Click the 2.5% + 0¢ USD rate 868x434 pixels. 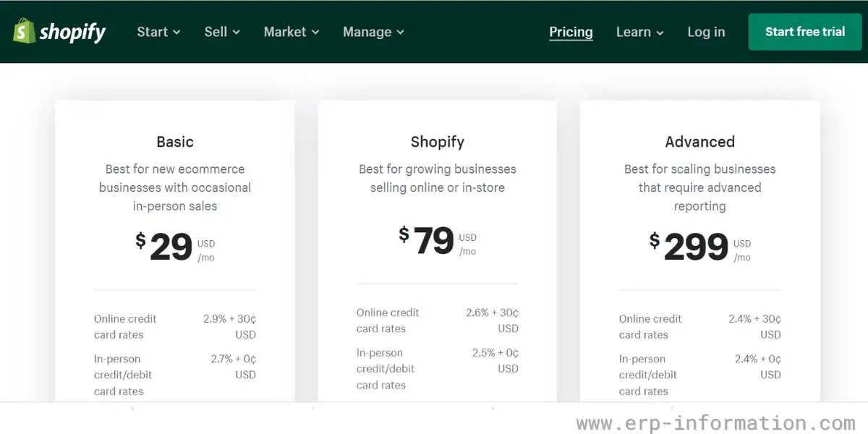[x=495, y=360]
